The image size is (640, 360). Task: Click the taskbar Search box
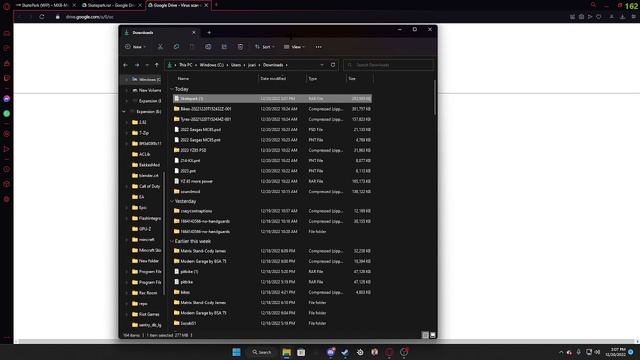[x=262, y=352]
